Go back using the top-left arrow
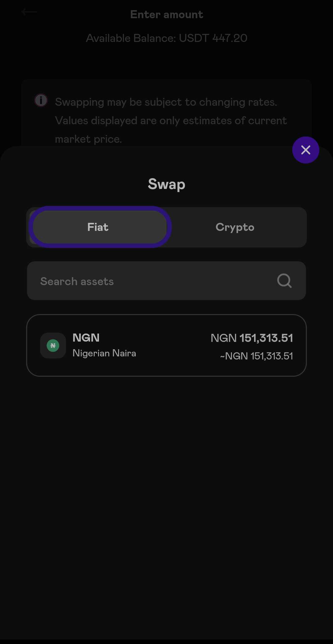 coord(29,12)
